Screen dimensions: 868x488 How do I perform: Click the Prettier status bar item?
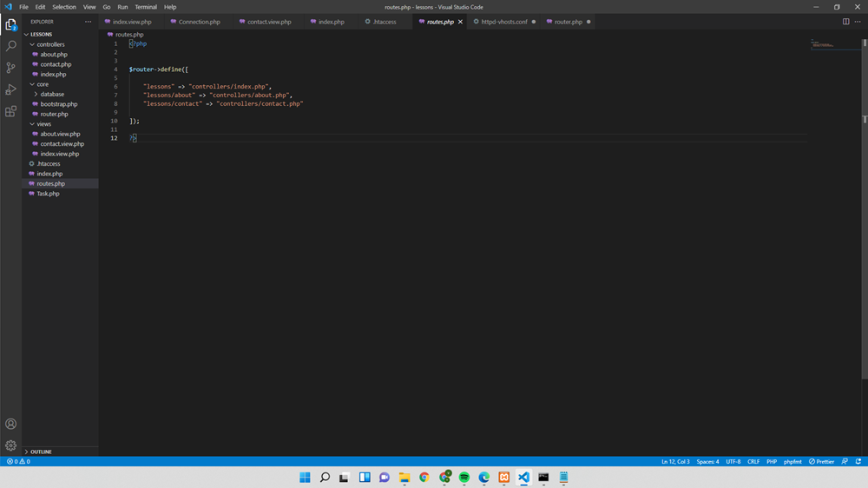pyautogui.click(x=821, y=461)
